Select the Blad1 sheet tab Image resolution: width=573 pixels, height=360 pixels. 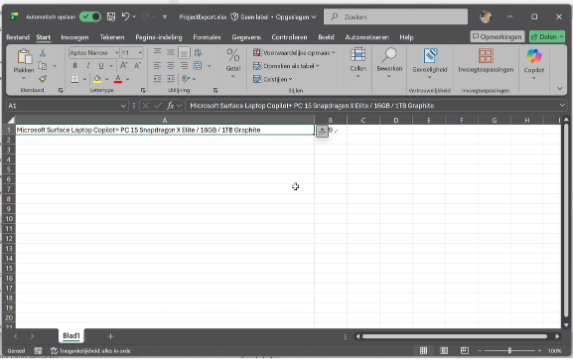[x=71, y=336]
